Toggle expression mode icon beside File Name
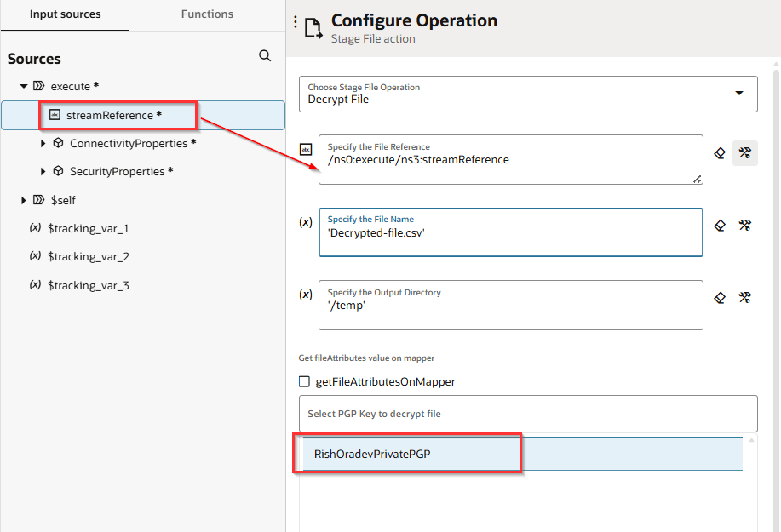The width and height of the screenshot is (781, 532). [306, 222]
